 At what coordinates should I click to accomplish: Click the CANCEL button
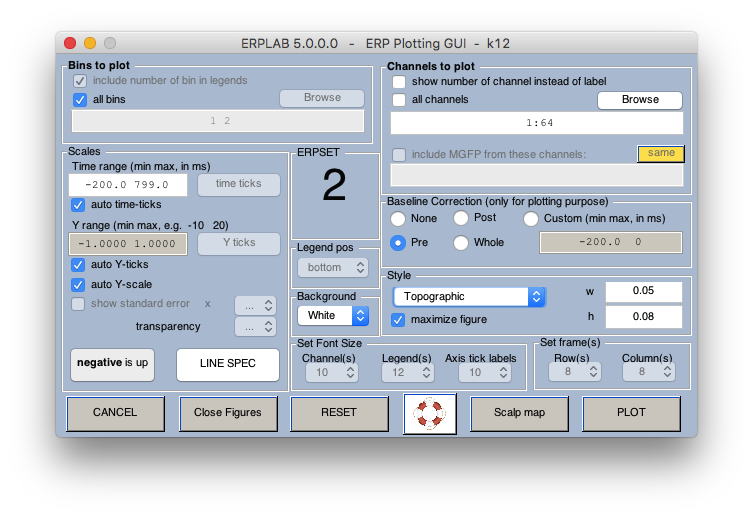(115, 413)
